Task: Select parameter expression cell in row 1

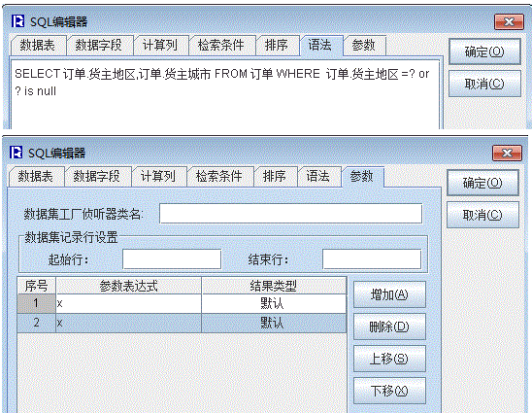Action: point(128,303)
